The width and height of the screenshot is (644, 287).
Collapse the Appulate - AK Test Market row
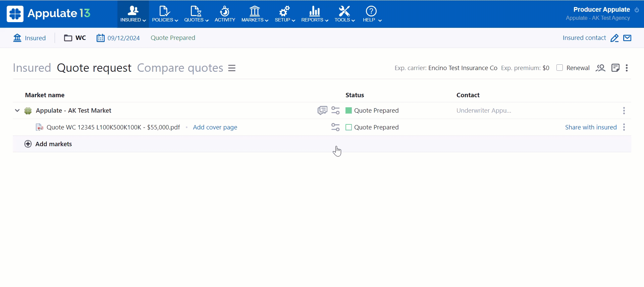point(17,110)
